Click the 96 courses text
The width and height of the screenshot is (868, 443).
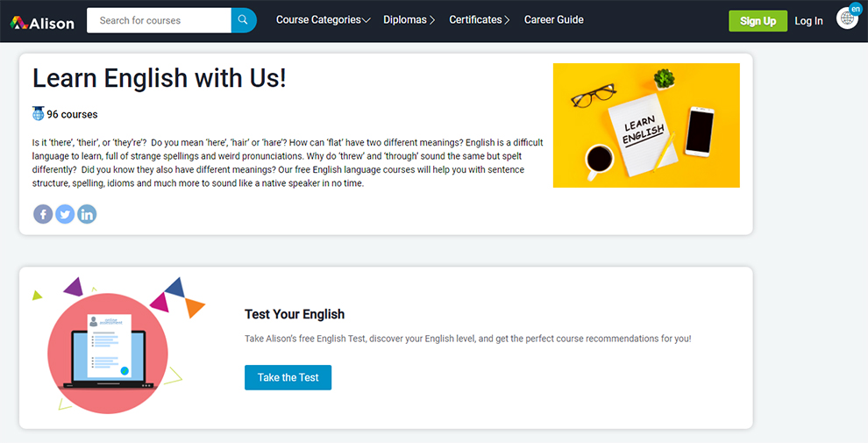pyautogui.click(x=72, y=114)
